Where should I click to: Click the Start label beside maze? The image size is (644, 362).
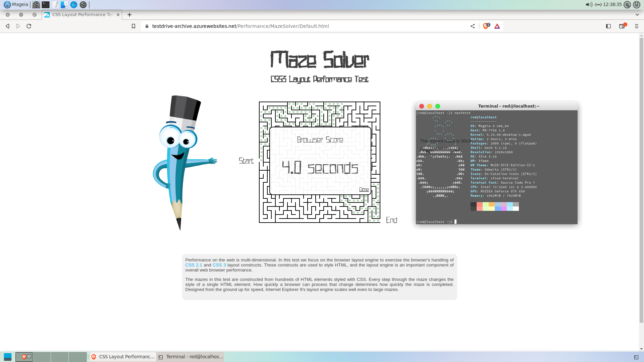pos(246,161)
